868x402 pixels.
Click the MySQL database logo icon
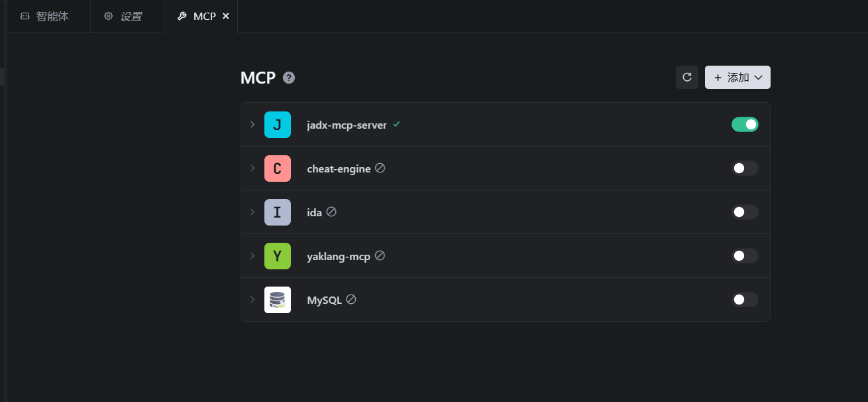coord(278,300)
